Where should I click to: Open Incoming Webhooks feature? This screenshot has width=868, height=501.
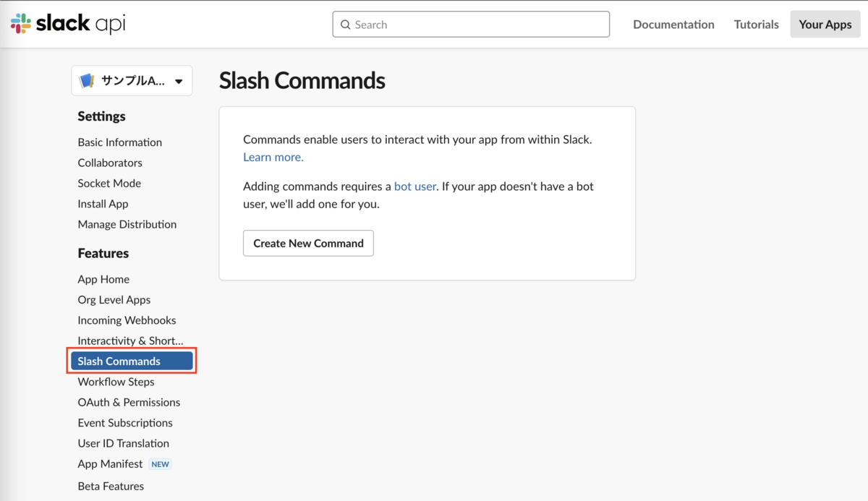(x=127, y=320)
